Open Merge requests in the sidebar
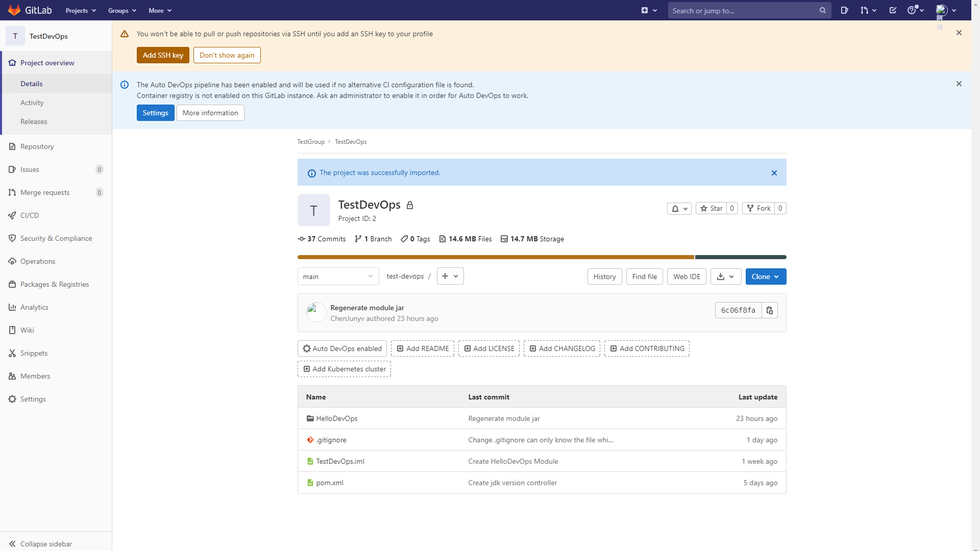Viewport: 980px width, 551px height. pos(56,192)
